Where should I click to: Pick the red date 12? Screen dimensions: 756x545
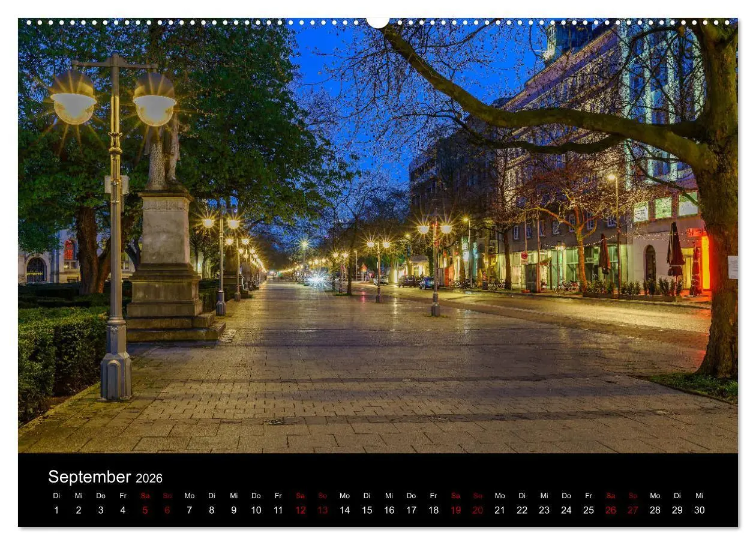[301, 510]
